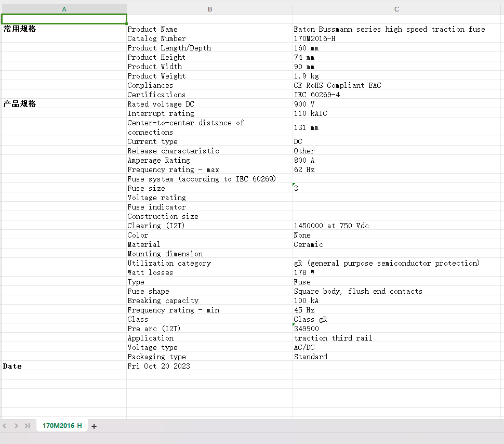Click the Other value cell
The width and height of the screenshot is (504, 444).
pos(396,151)
